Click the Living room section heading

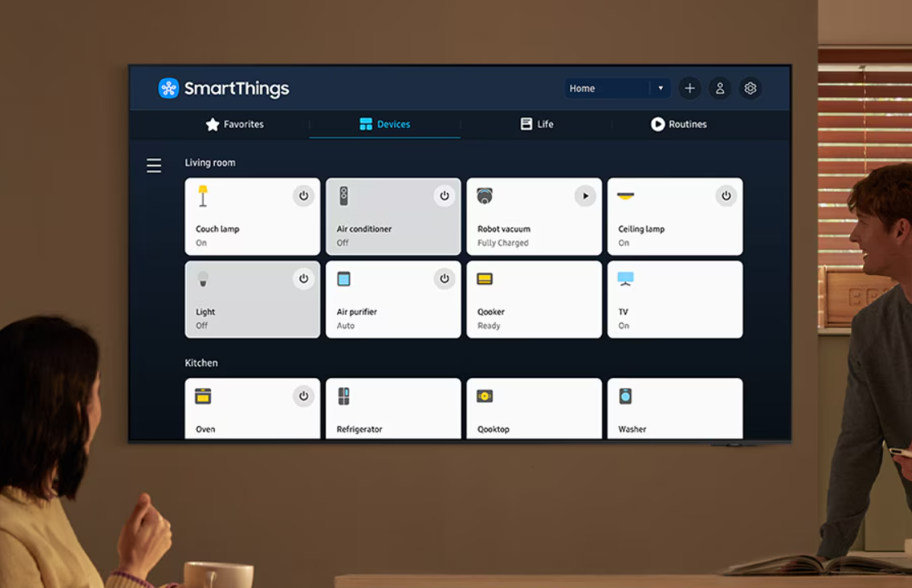(x=210, y=163)
